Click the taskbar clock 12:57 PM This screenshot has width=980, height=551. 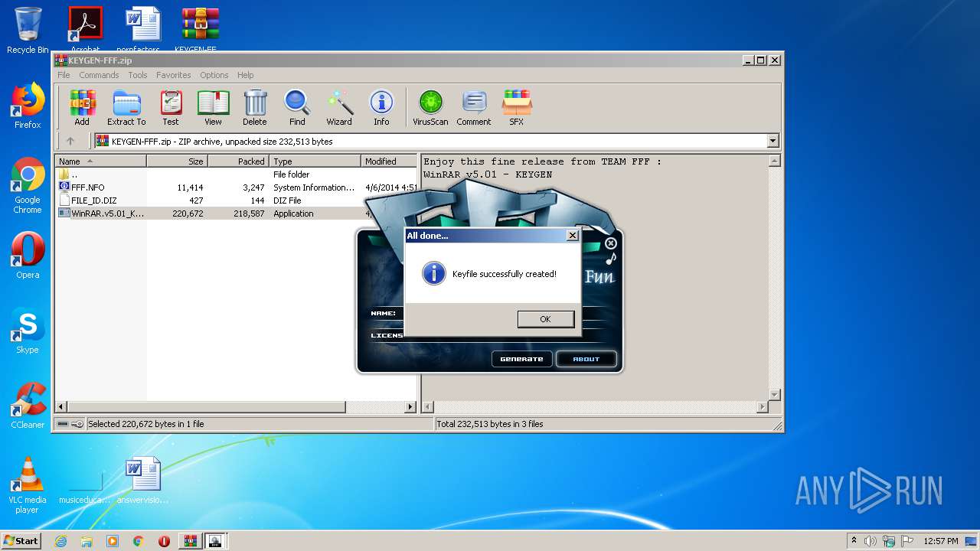coord(941,541)
